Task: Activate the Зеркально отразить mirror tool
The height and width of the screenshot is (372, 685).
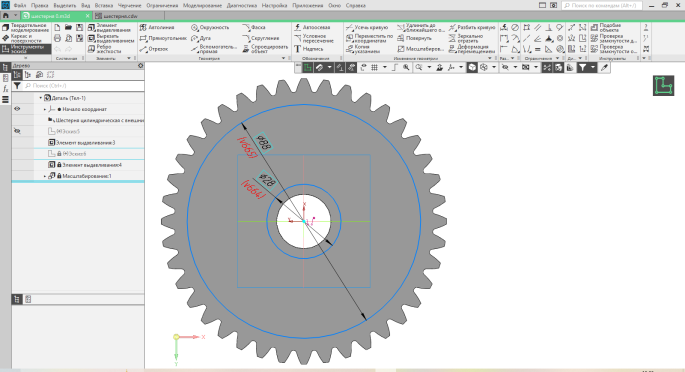Action: pyautogui.click(x=466, y=38)
